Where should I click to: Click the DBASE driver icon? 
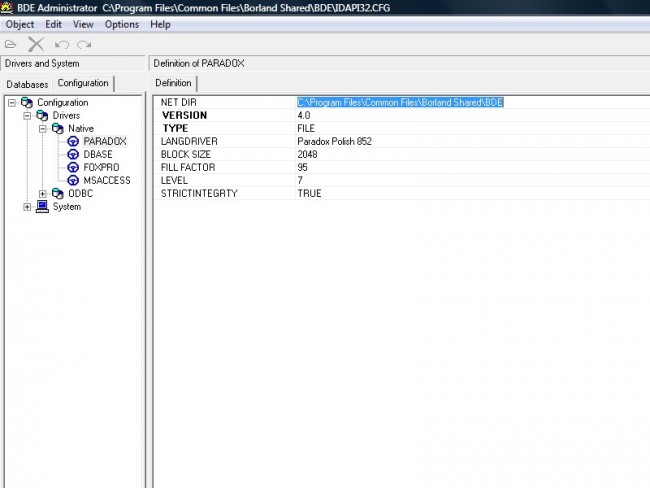73,155
